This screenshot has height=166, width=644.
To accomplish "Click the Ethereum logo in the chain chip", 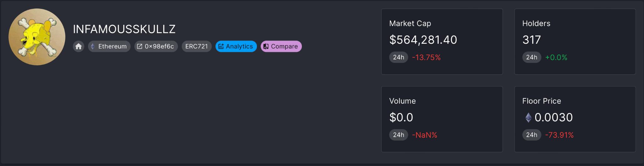I will (93, 47).
